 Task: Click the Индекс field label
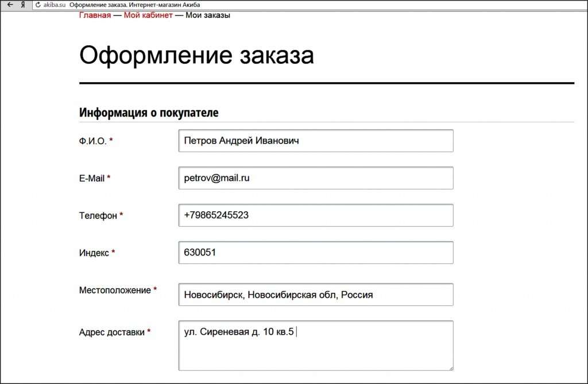(x=96, y=253)
